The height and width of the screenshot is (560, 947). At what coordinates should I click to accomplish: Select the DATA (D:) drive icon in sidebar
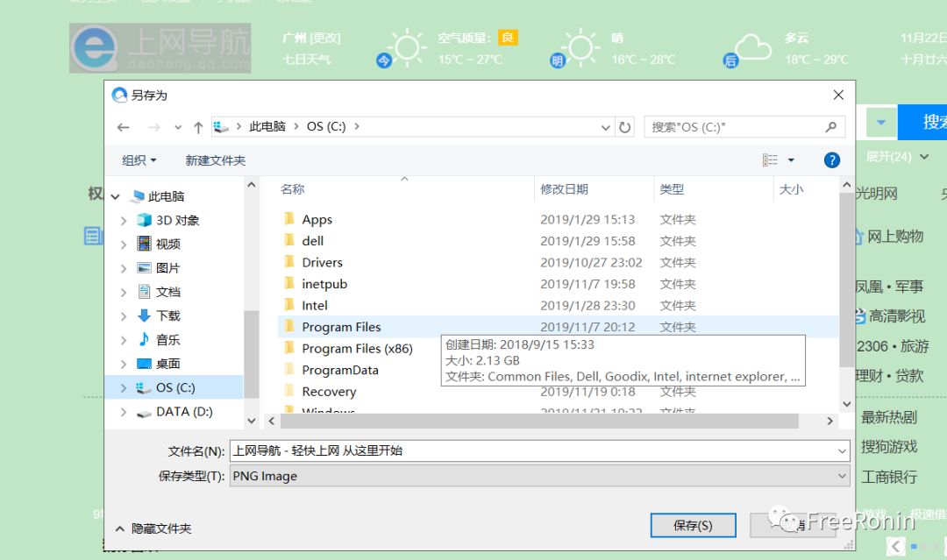coord(143,411)
